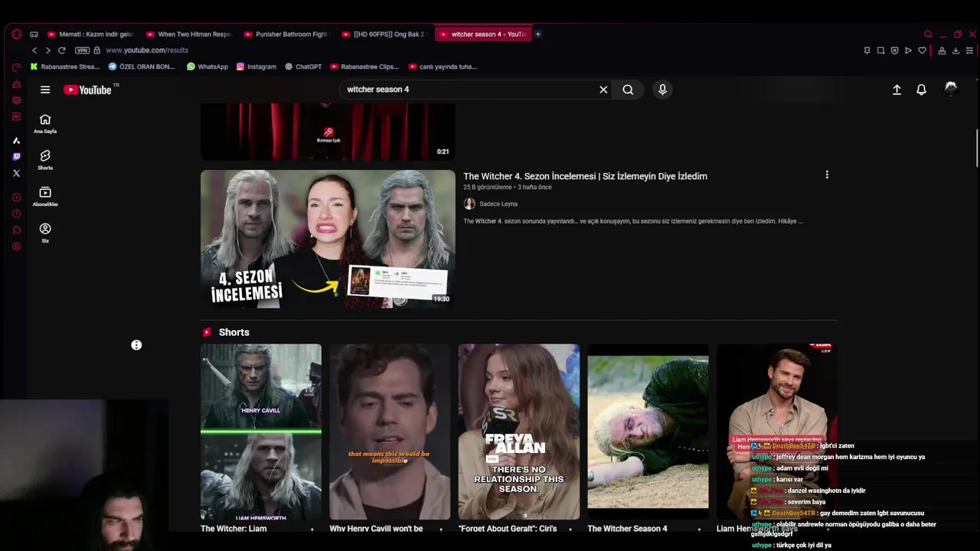Open Shorts in the YouTube sidebar
This screenshot has width=980, height=551.
pos(45,160)
